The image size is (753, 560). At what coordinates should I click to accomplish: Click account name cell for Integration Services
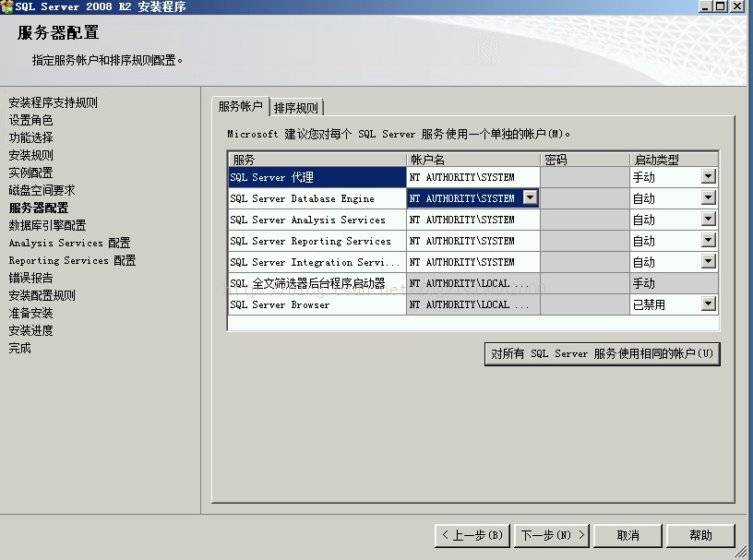coord(473,262)
